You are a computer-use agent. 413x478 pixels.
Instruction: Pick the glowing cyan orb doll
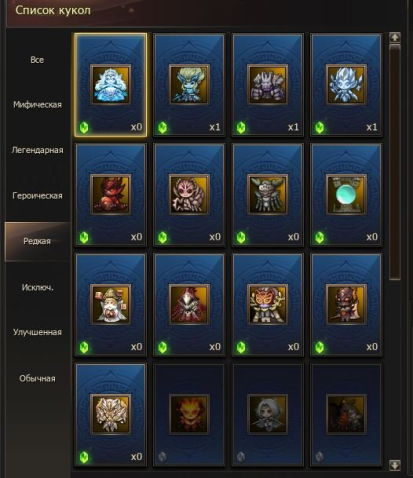pos(346,195)
